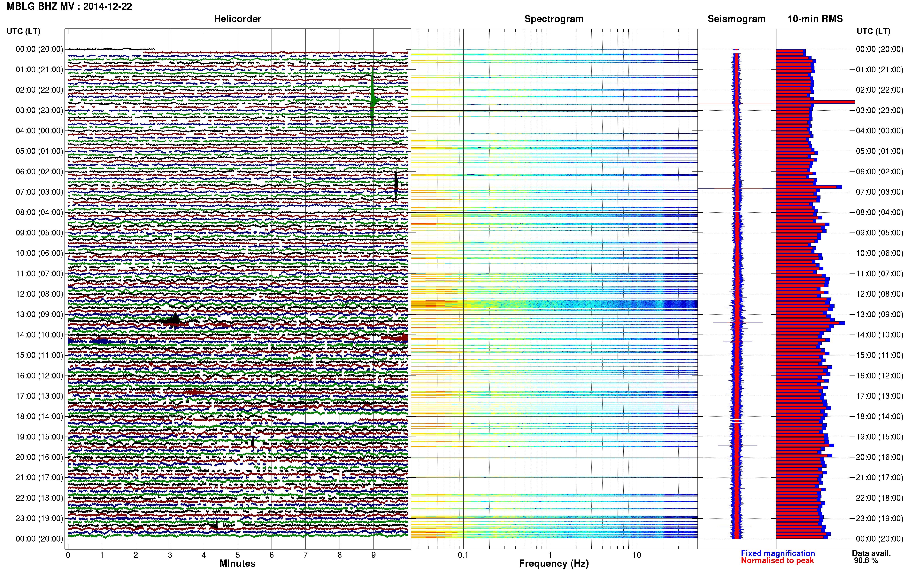Click '04:00 (00:00)' label beside the Helicorder

[x=39, y=131]
